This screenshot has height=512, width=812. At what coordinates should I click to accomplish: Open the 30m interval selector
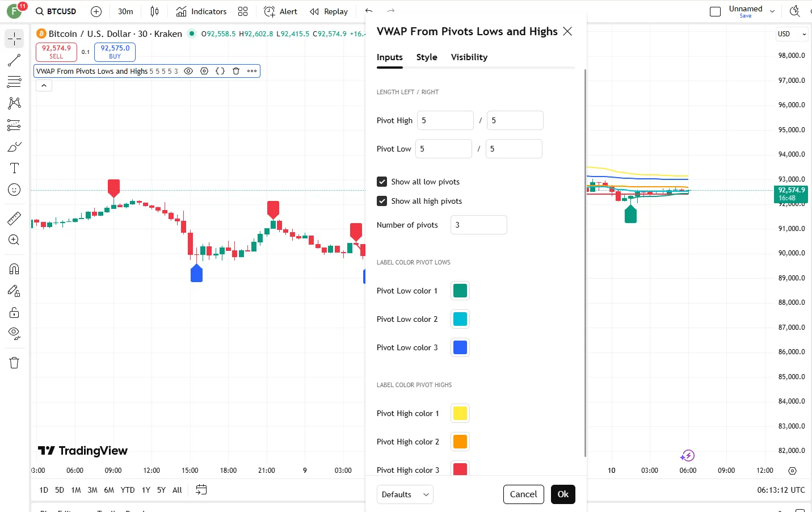point(125,11)
